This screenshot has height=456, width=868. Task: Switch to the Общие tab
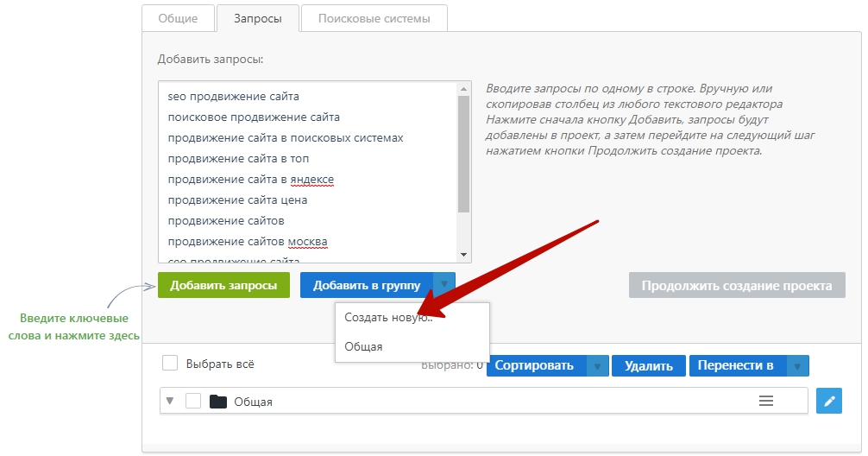[x=178, y=18]
